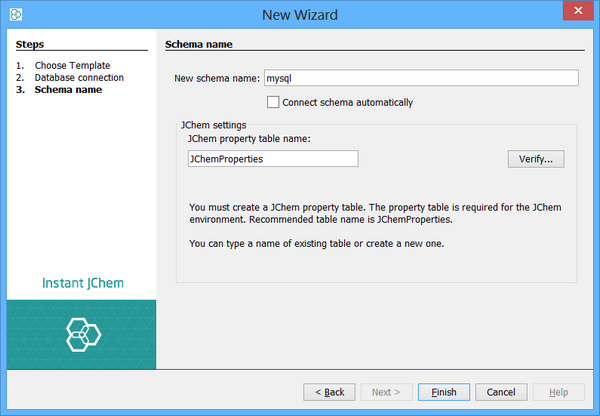Go to previous step with Back

(x=329, y=392)
